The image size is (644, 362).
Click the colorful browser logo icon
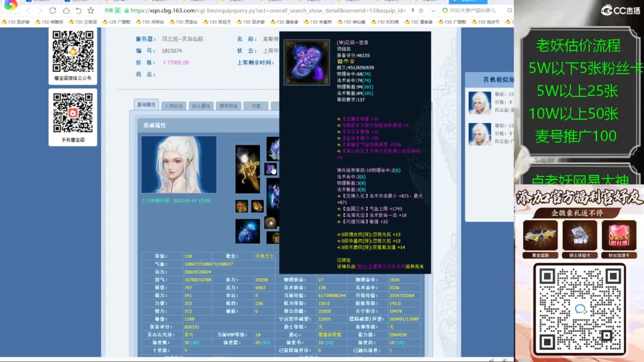click(10, 5)
